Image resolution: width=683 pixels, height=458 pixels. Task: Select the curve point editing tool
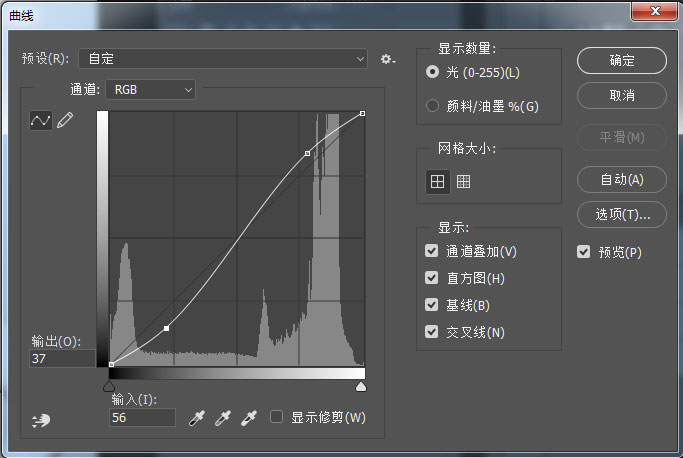pyautogui.click(x=41, y=120)
